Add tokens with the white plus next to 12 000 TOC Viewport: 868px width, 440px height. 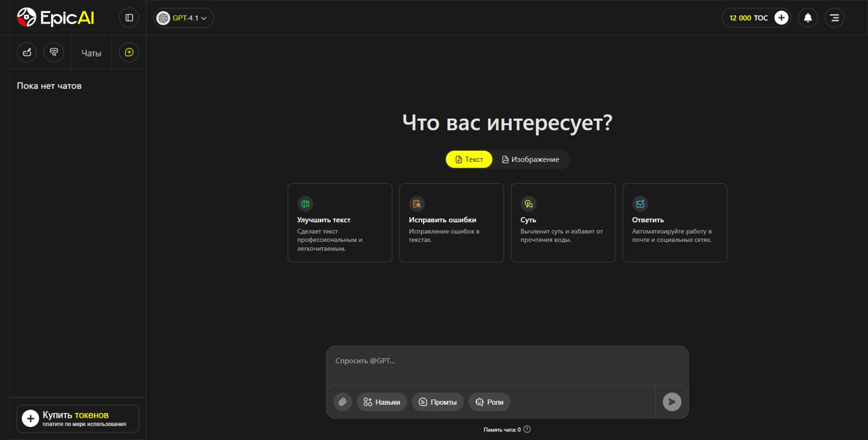[x=782, y=17]
